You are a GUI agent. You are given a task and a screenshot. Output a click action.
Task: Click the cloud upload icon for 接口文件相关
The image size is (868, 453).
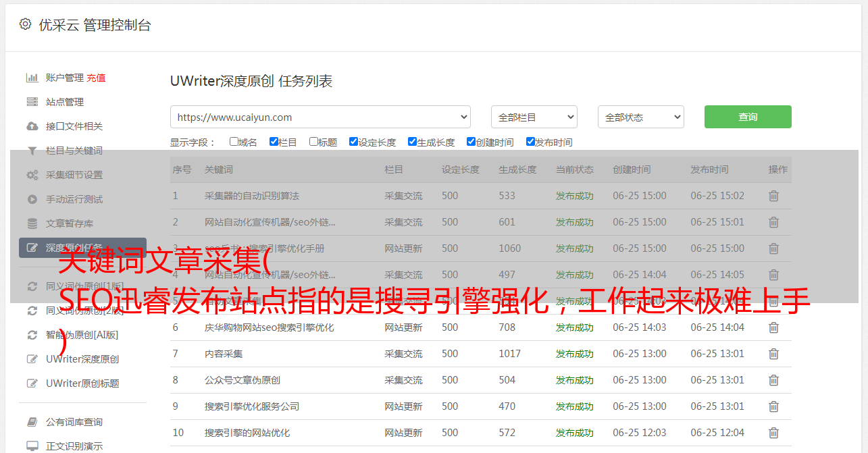point(32,126)
